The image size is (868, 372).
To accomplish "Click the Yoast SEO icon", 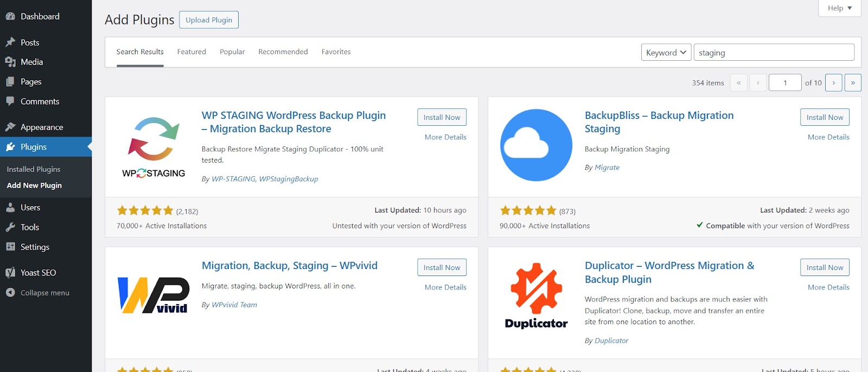I will coord(10,273).
